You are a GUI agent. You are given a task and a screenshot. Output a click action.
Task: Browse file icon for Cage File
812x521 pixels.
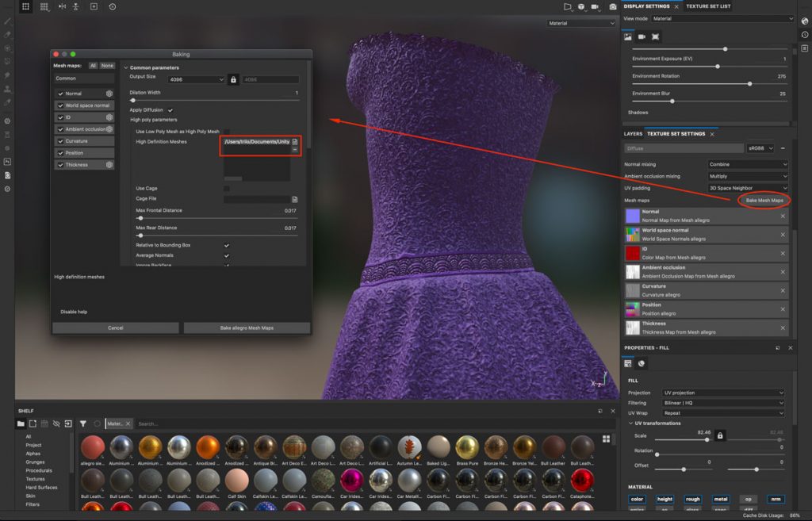[x=295, y=199]
